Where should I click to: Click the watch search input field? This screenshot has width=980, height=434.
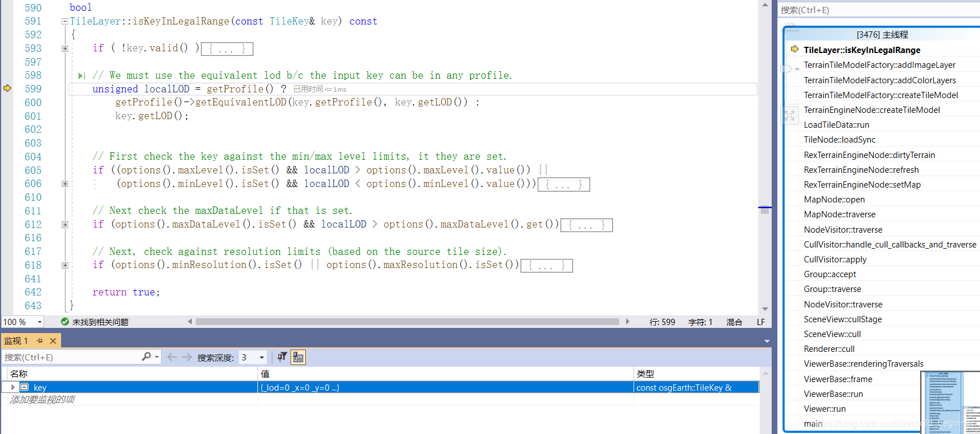click(x=72, y=357)
